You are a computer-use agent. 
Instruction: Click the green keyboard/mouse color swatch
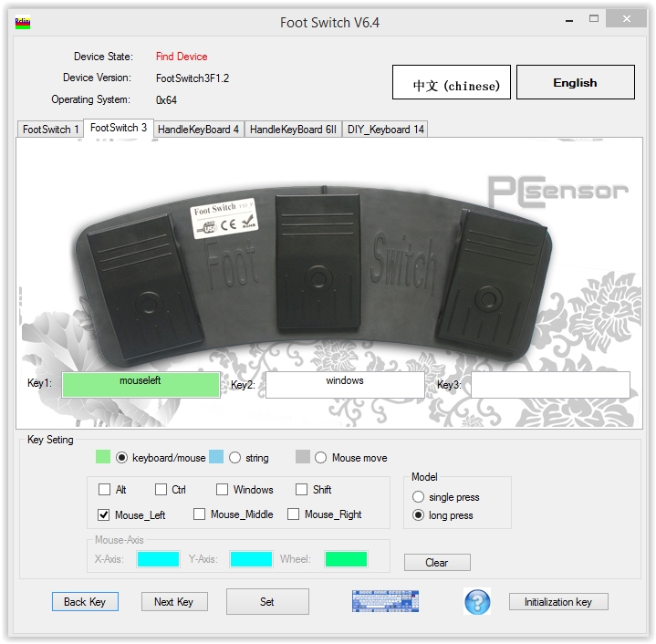103,457
